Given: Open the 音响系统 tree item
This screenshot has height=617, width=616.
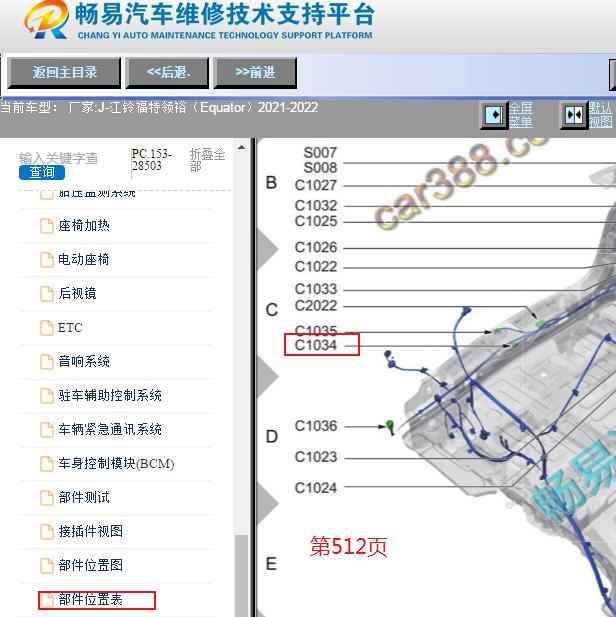Looking at the screenshot, I should coord(84,361).
